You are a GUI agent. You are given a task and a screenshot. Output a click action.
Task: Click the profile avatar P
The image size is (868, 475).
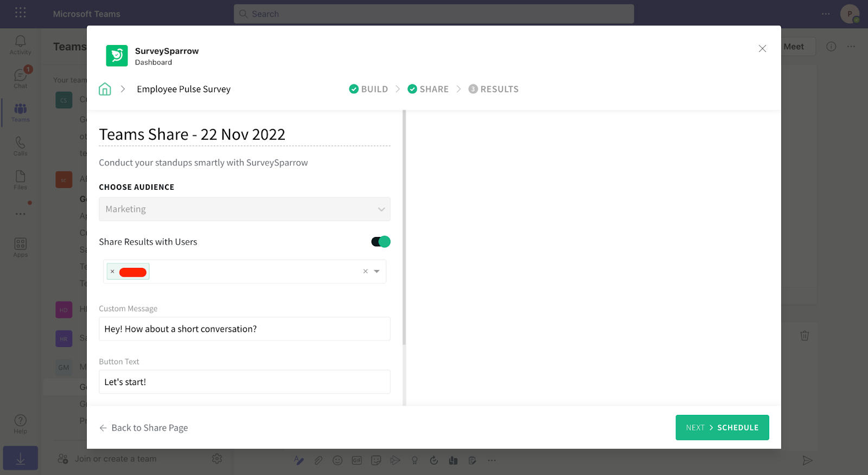pos(850,14)
